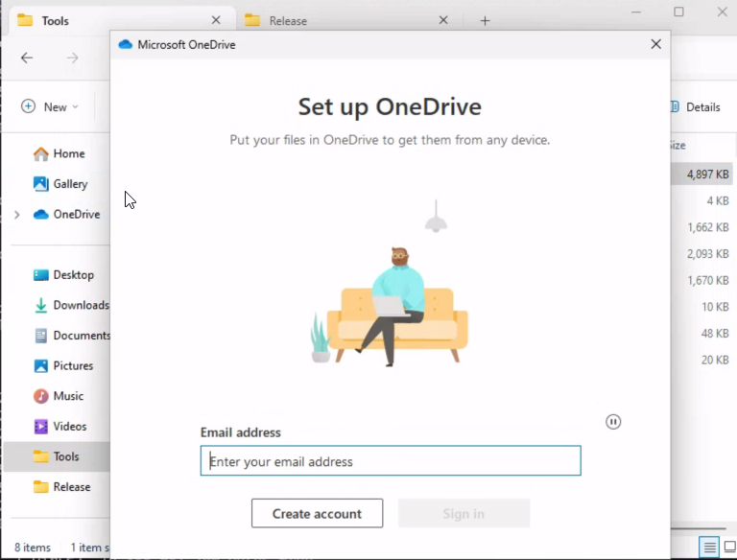Switch to details list view icon

(709, 547)
